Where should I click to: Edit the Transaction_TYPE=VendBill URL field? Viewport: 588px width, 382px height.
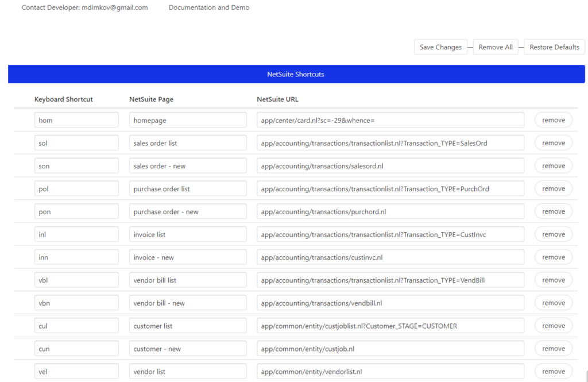point(390,280)
